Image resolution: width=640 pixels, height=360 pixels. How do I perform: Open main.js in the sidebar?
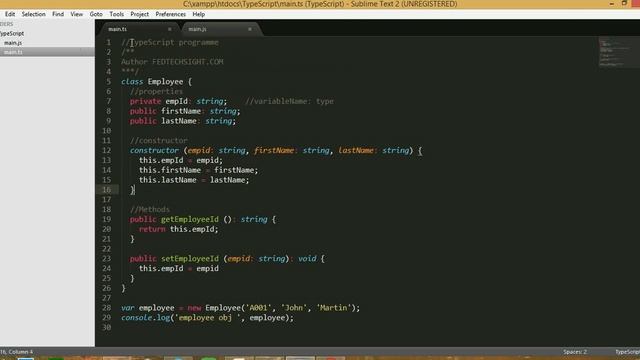[x=13, y=43]
